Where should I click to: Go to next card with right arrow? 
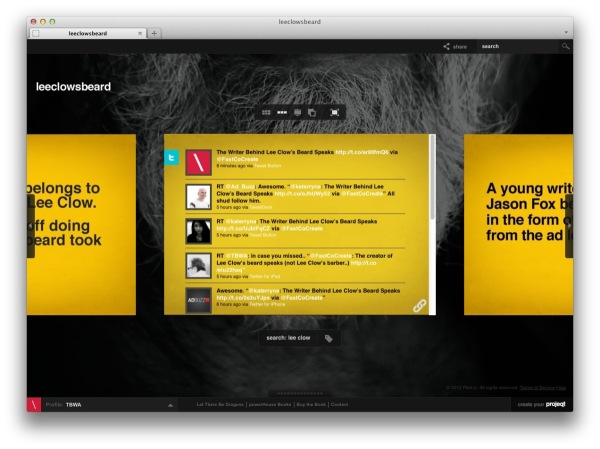tap(569, 226)
